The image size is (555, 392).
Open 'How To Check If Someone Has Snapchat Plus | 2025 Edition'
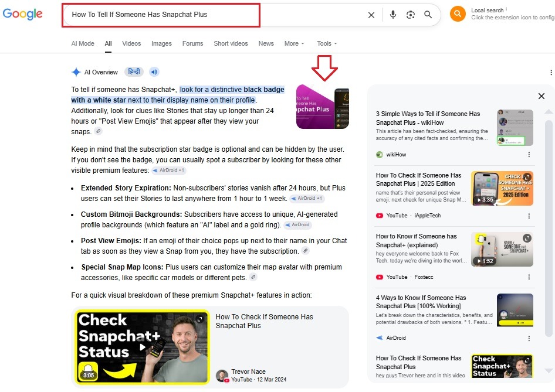(418, 179)
